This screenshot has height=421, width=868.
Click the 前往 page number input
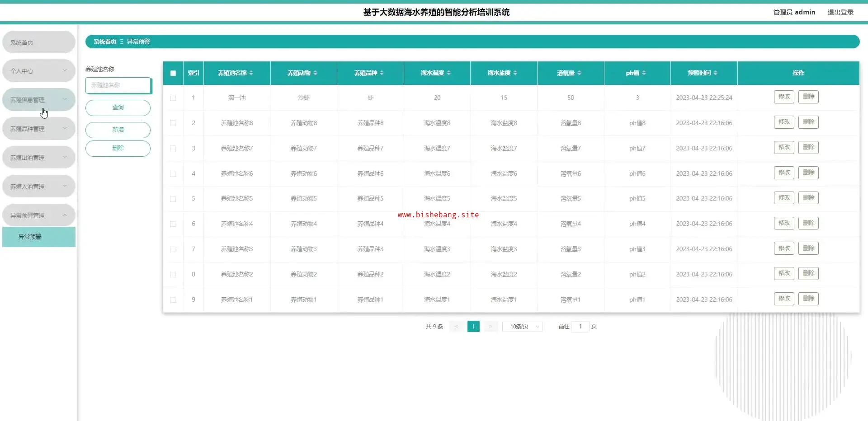tap(580, 327)
